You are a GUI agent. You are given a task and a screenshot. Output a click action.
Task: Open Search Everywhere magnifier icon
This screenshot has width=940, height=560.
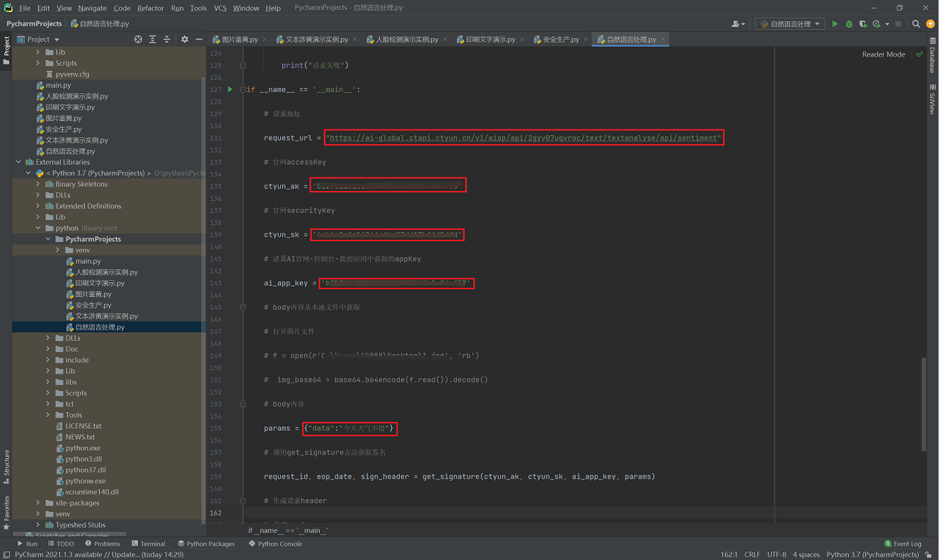click(x=916, y=24)
